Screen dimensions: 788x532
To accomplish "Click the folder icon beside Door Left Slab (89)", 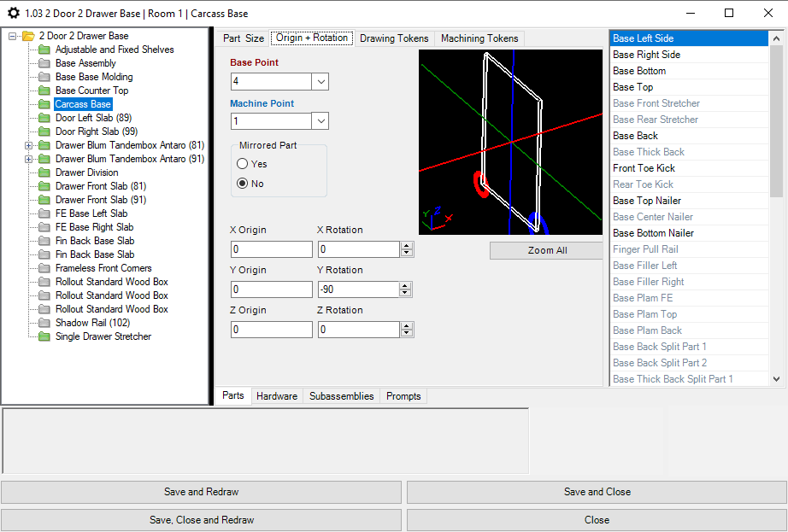I will (44, 118).
